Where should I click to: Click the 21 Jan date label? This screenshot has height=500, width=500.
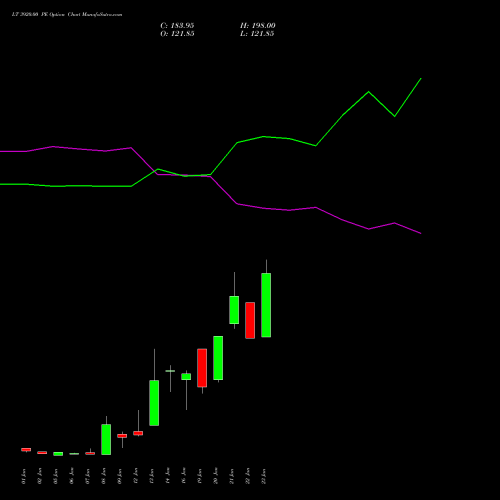(x=232, y=476)
